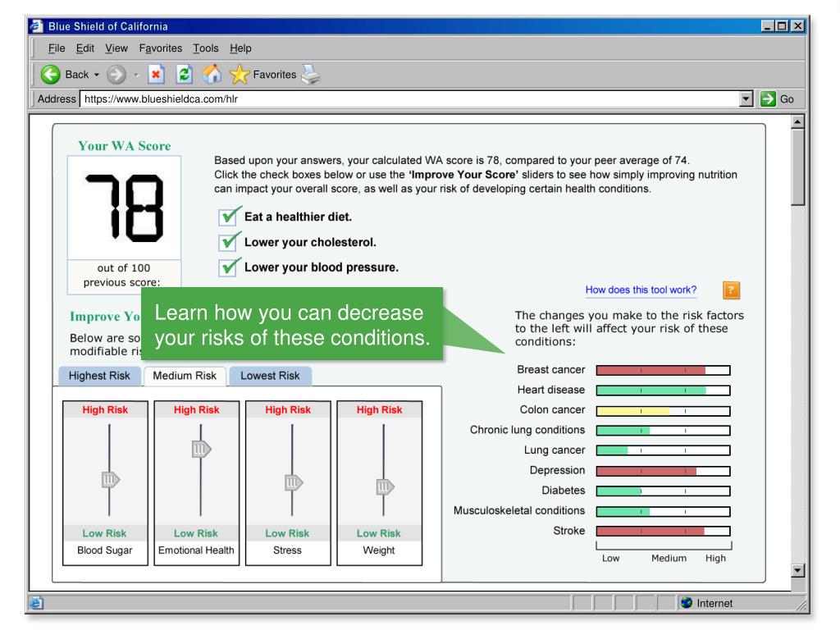This screenshot has height=630, width=840.
Task: Click the green Back arrow icon
Action: click(50, 75)
